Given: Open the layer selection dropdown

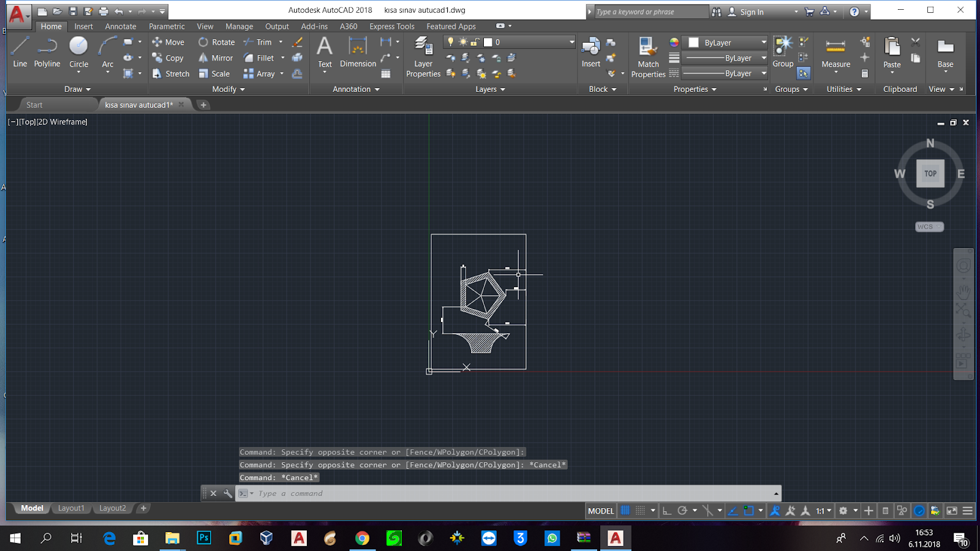Looking at the screenshot, I should click(x=510, y=42).
